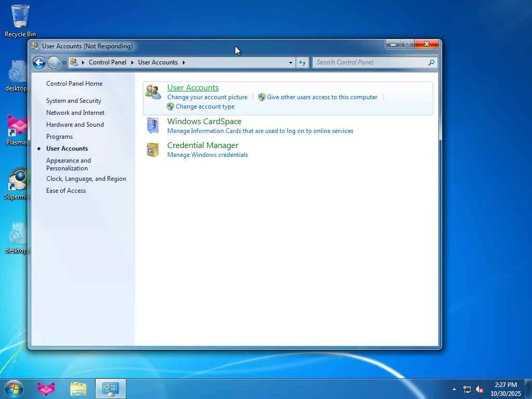This screenshot has width=532, height=399.
Task: Show hidden tray icons arrow
Action: coord(454,389)
